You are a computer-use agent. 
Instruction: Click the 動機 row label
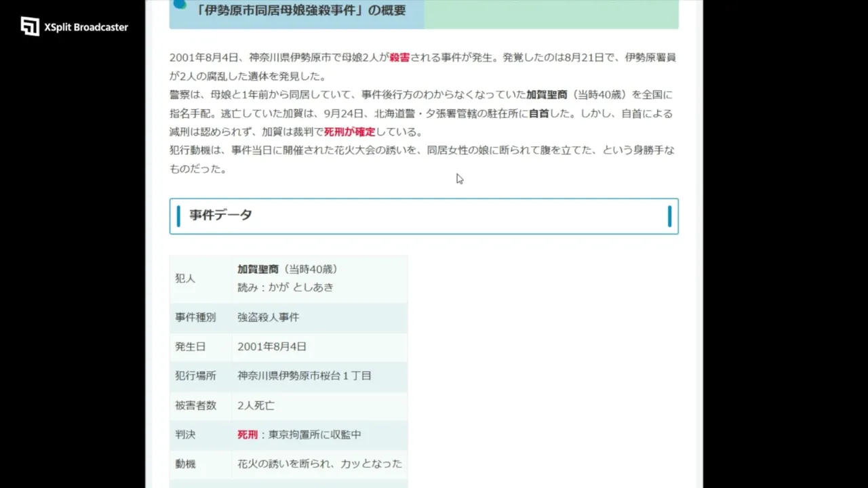185,464
